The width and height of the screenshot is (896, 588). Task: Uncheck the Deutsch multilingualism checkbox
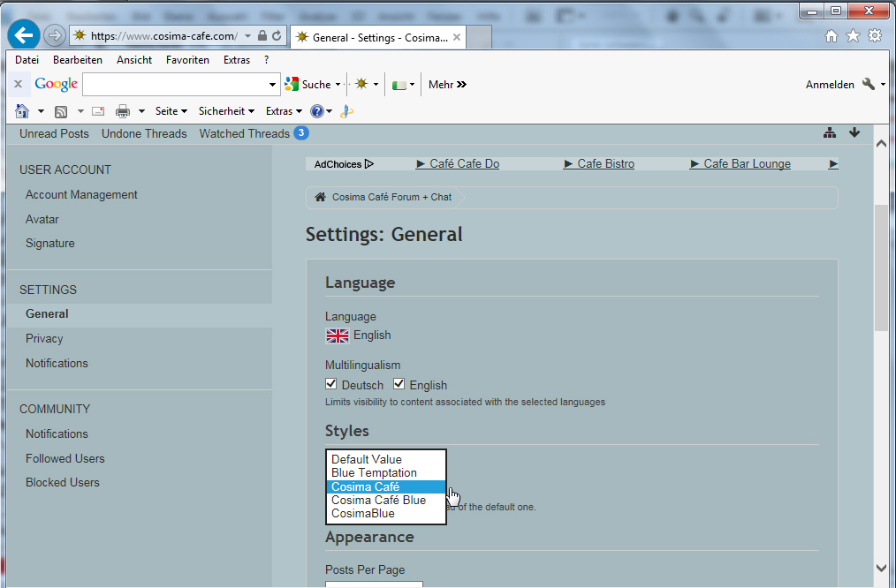331,384
